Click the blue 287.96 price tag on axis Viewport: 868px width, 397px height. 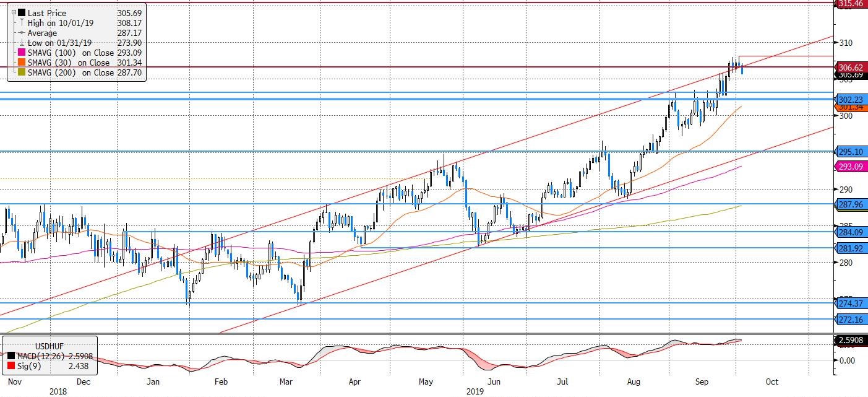pos(852,204)
